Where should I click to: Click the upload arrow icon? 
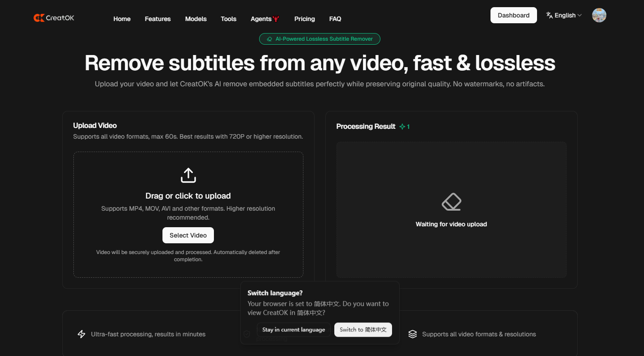(x=188, y=175)
